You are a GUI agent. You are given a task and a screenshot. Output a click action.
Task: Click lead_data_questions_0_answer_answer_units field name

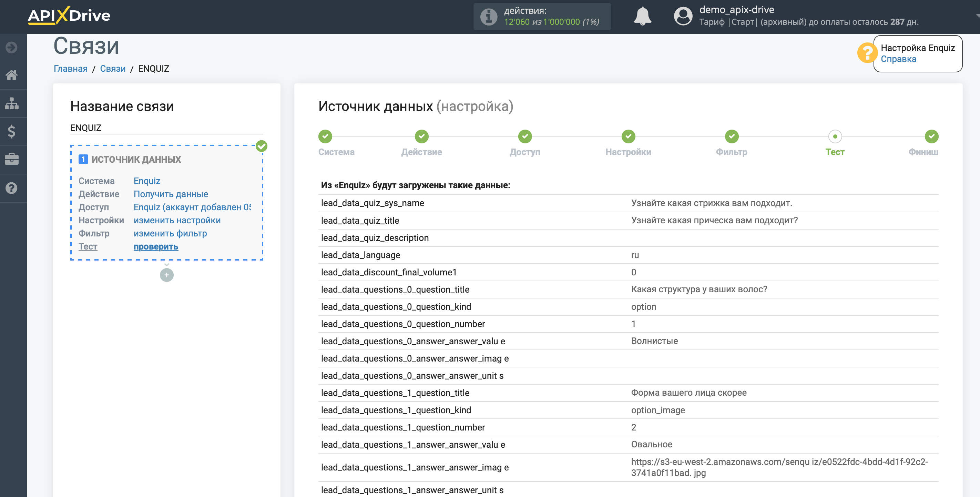tap(412, 376)
